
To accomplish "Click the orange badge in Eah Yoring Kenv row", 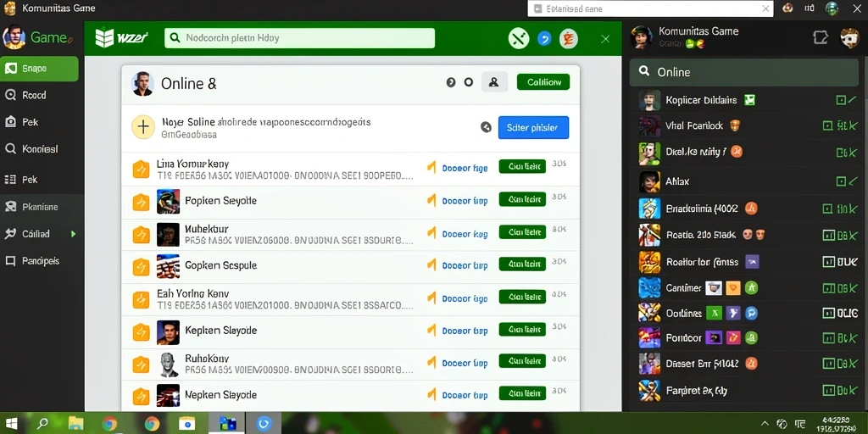I will pyautogui.click(x=142, y=299).
